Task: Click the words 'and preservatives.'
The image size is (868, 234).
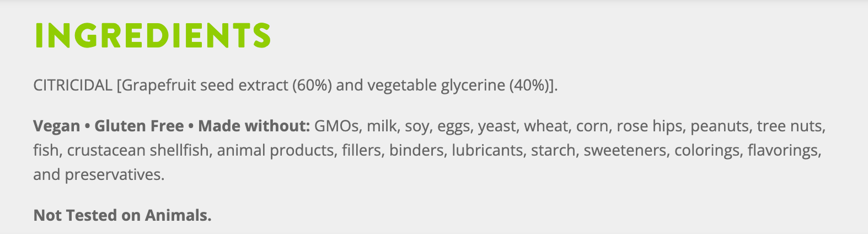Action: pyautogui.click(x=99, y=175)
